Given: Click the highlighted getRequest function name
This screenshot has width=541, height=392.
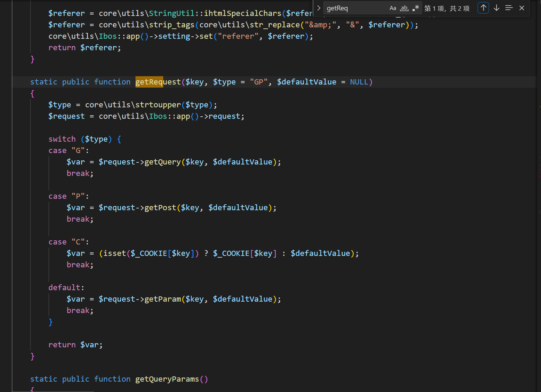Looking at the screenshot, I should coord(158,82).
